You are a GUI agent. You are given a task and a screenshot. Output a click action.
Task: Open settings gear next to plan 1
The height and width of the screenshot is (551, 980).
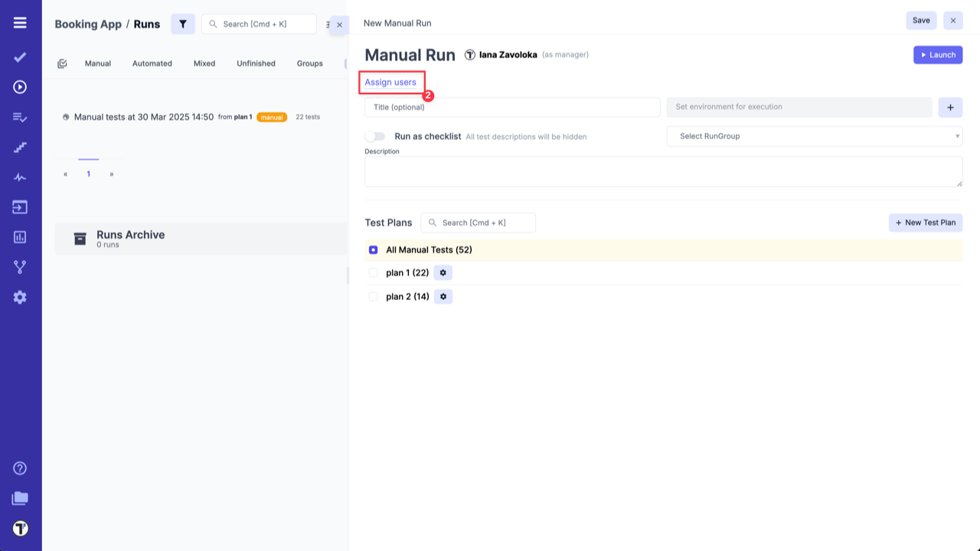[x=443, y=272]
